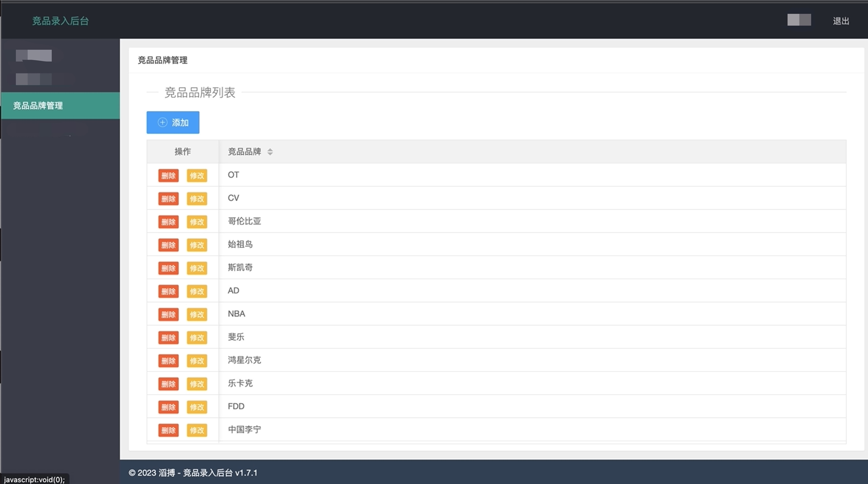This screenshot has width=868, height=484.
Task: Delete the NBA brand row
Action: tap(168, 314)
